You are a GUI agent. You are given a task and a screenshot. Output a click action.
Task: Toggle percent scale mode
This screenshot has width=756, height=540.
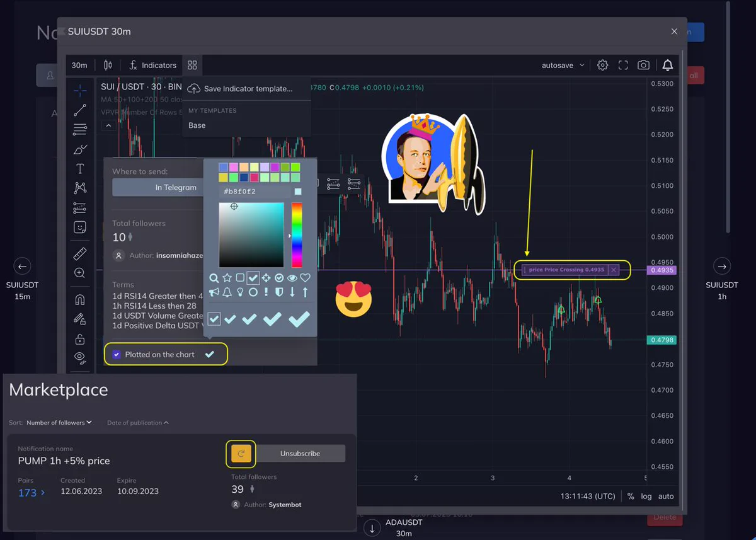click(631, 497)
